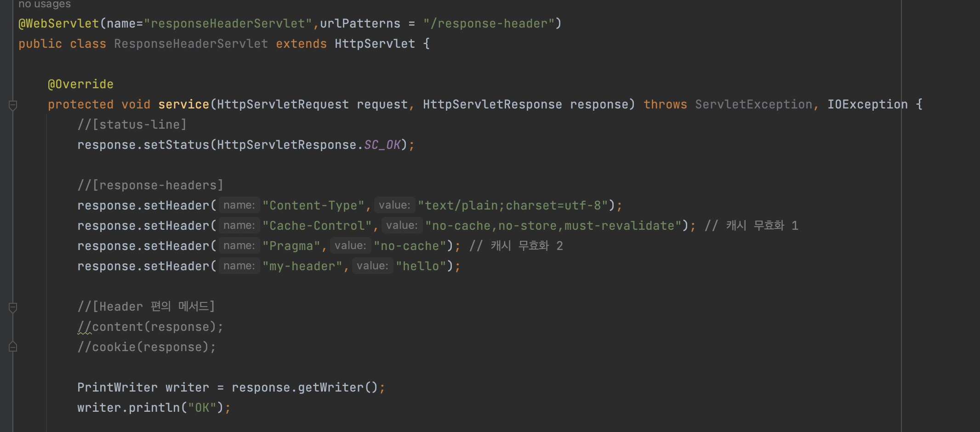The width and height of the screenshot is (980, 432).
Task: Click the "Content-Type" string
Action: coord(313,205)
